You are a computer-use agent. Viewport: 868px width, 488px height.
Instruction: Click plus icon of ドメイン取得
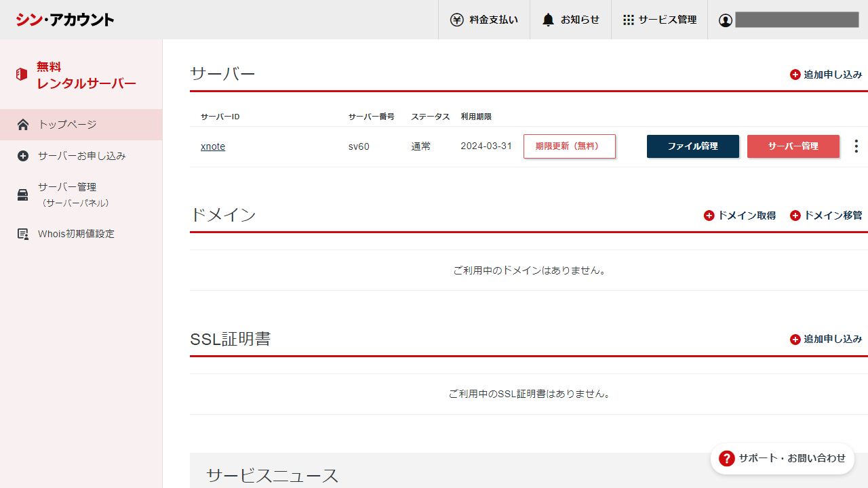point(709,216)
